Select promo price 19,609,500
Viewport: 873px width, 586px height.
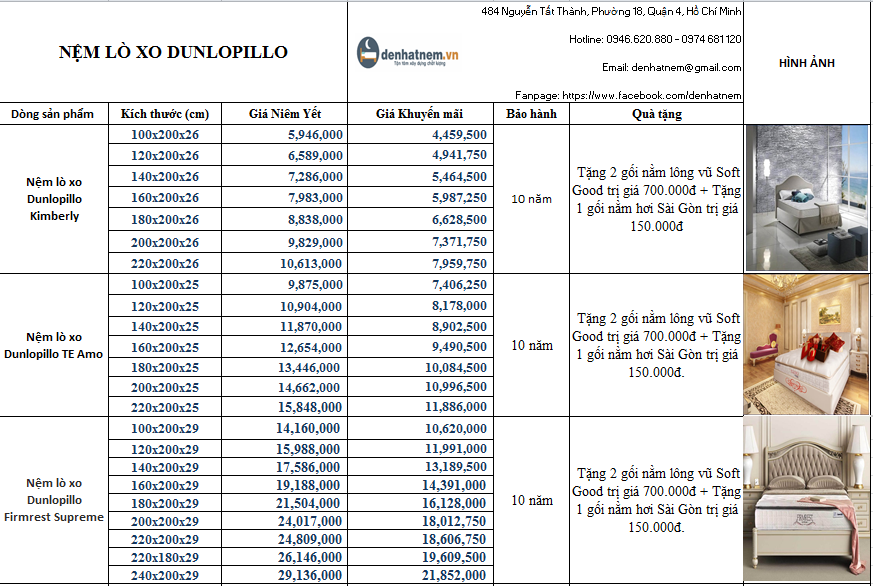click(420, 557)
